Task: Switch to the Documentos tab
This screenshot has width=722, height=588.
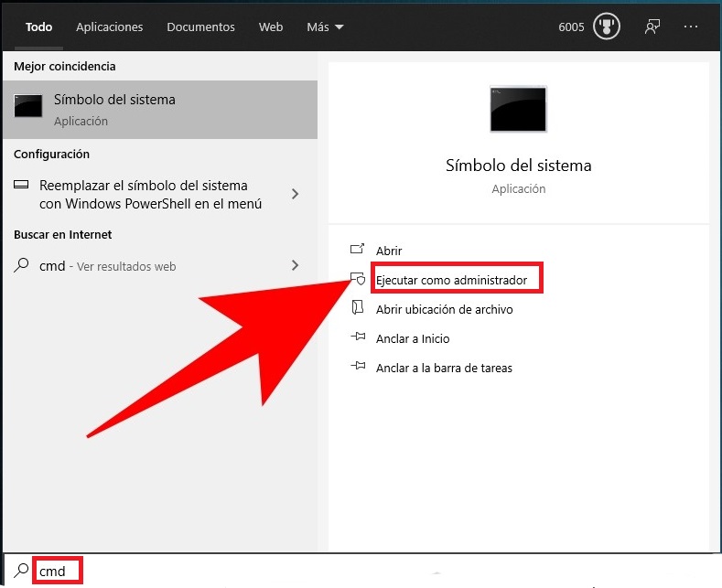Action: point(200,27)
